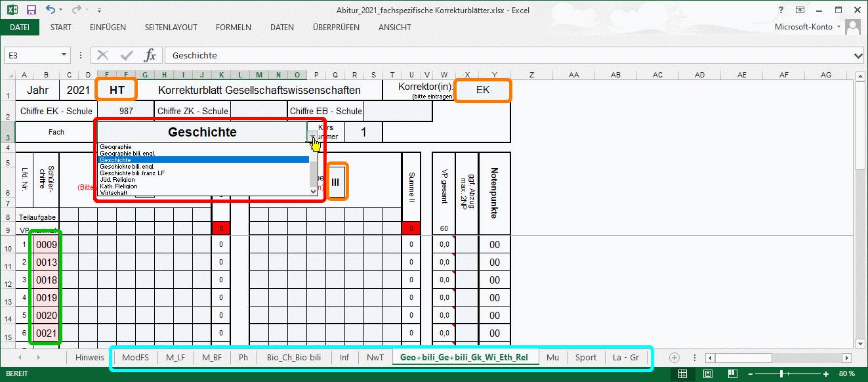Click the Save icon in quick access toolbar
Screen dimensions: 868x382
[31, 10]
